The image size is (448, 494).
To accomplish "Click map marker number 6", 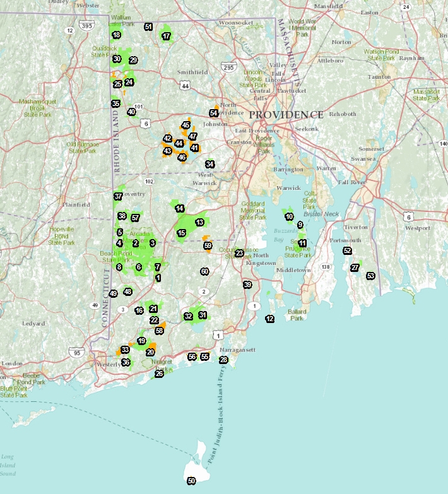I will [139, 267].
